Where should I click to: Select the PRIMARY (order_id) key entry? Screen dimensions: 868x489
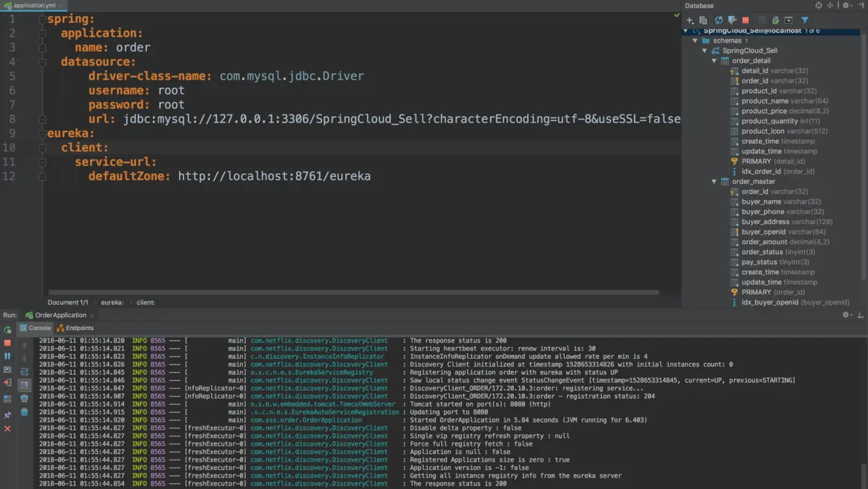coord(767,292)
